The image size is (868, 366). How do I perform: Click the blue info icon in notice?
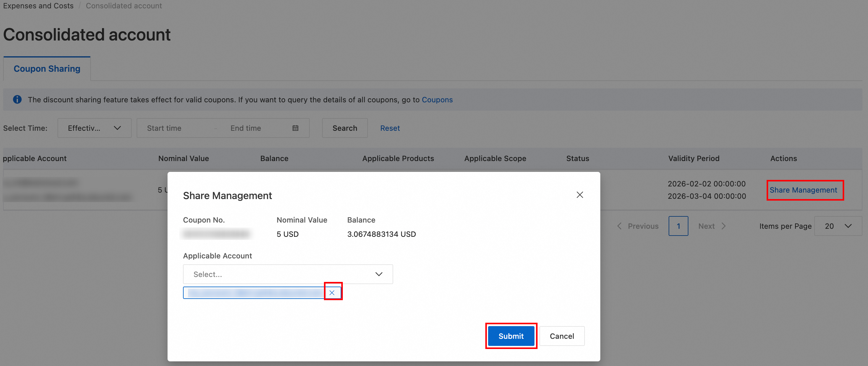coord(17,100)
